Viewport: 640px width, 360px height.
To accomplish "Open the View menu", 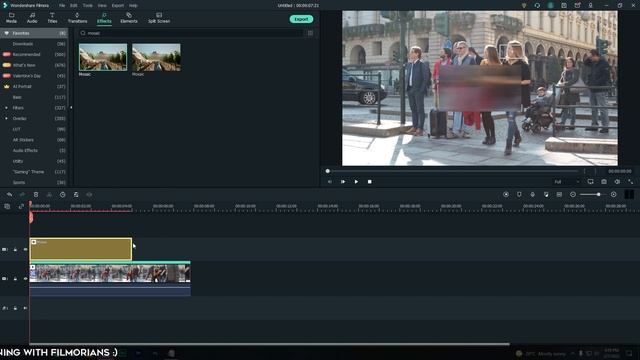I will (102, 6).
